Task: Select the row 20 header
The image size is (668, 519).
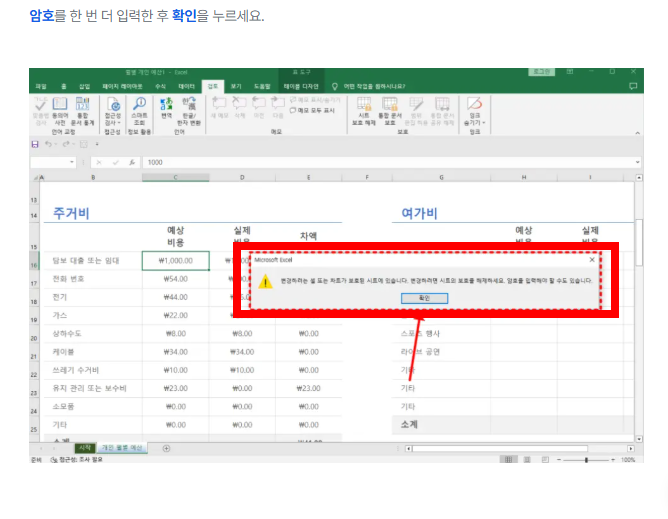Action: [35, 334]
